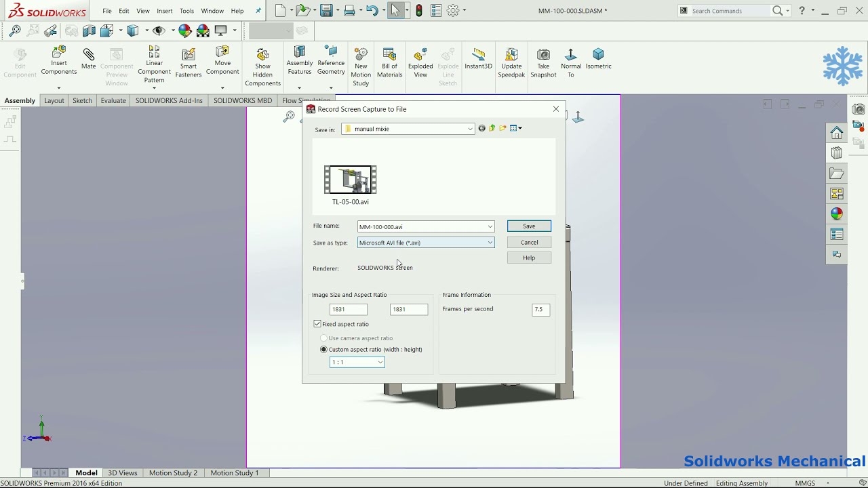
Task: Click the image height field
Action: pos(409,310)
